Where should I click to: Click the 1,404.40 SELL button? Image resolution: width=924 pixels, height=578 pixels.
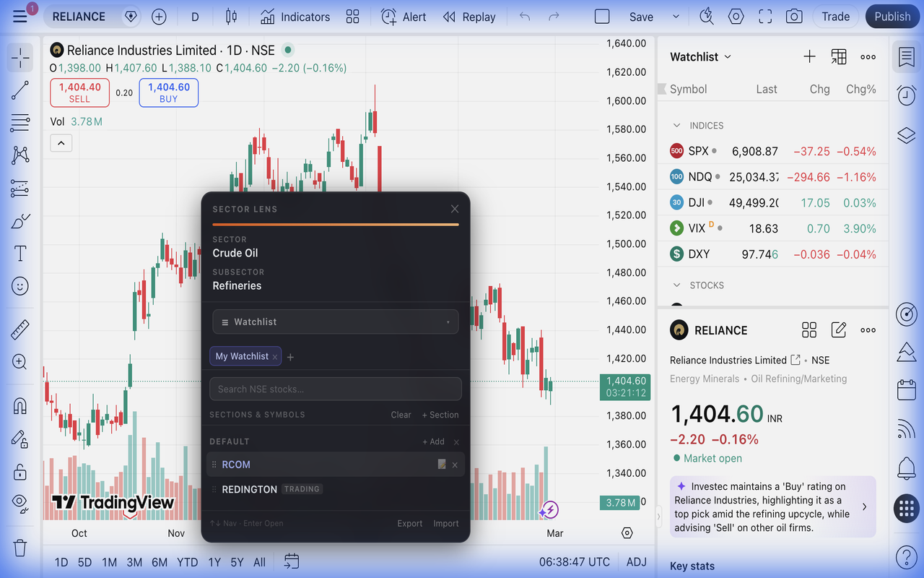click(x=79, y=92)
